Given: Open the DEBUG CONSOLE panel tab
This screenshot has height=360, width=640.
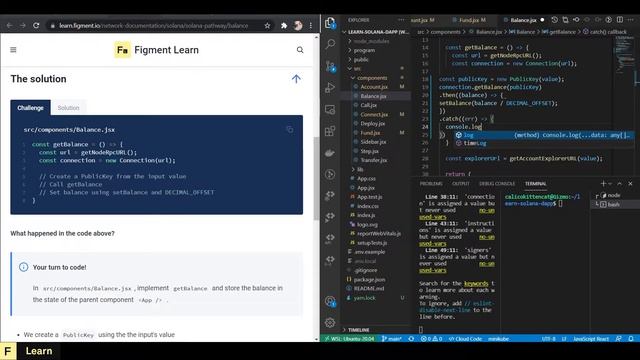Looking at the screenshot, I should (497, 184).
